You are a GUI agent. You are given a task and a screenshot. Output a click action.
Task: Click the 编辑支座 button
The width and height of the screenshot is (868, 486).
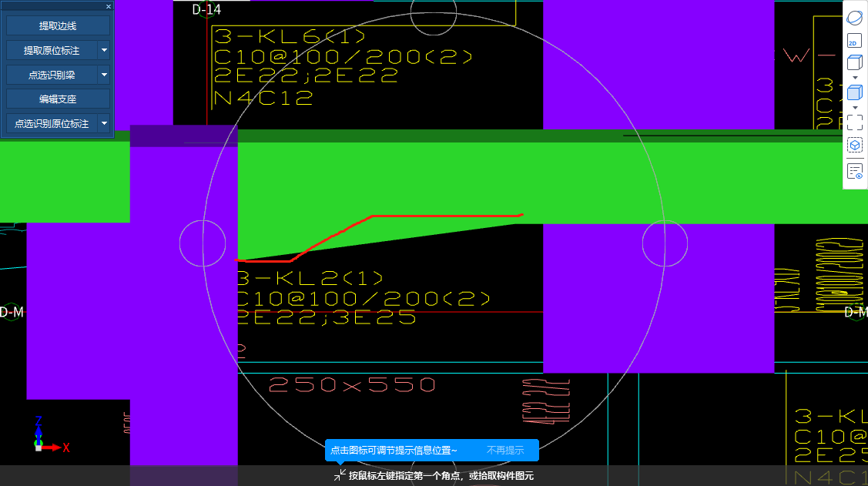[x=58, y=99]
